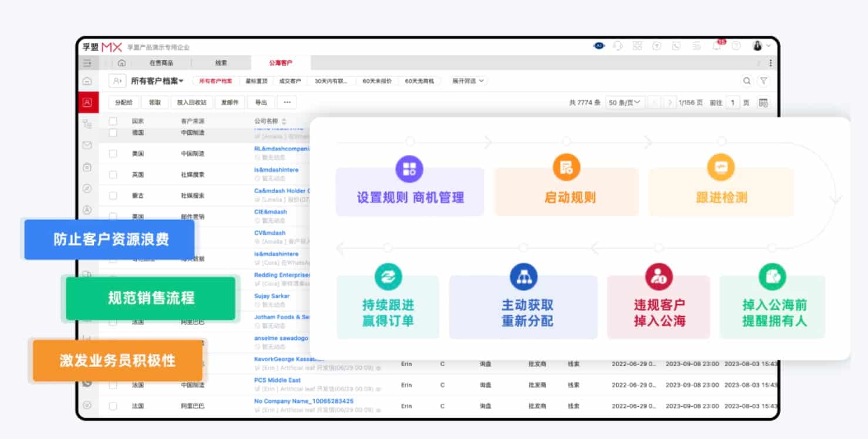
Task: Click the 导出 export button
Action: point(261,103)
